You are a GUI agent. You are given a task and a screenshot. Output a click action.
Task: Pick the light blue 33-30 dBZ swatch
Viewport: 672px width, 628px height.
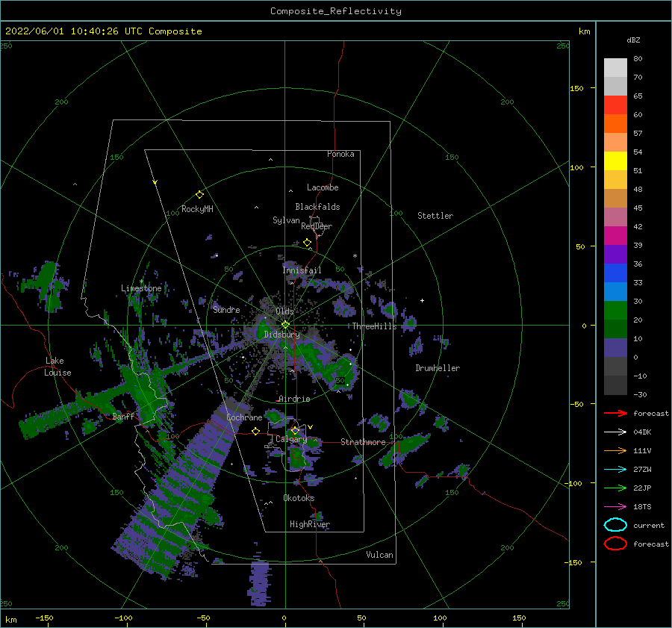click(615, 292)
